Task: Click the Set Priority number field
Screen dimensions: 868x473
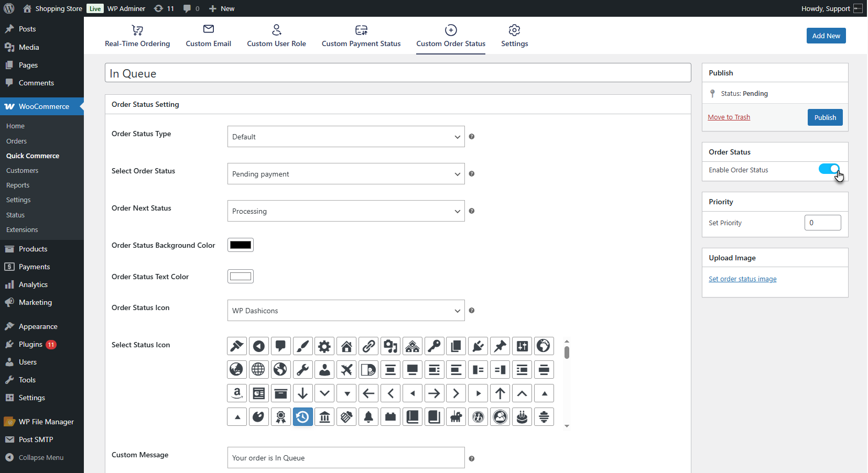Action: coord(822,223)
